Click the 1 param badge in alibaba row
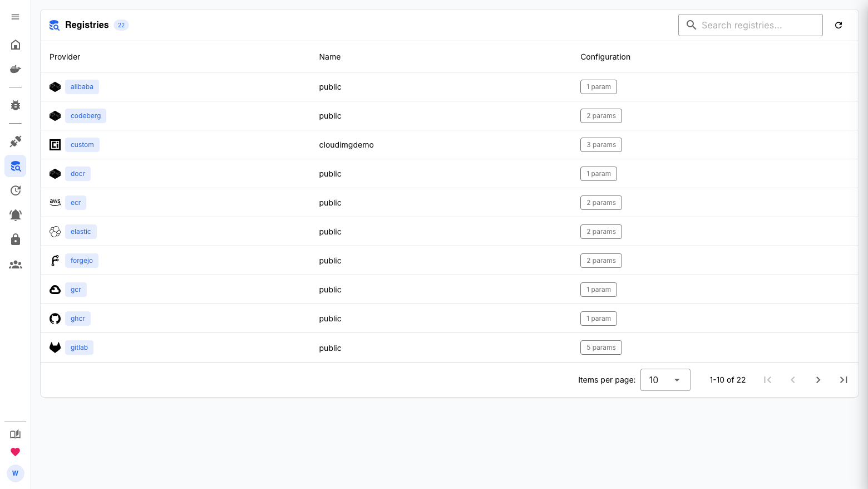Viewport: 868px width, 489px height. click(x=599, y=87)
